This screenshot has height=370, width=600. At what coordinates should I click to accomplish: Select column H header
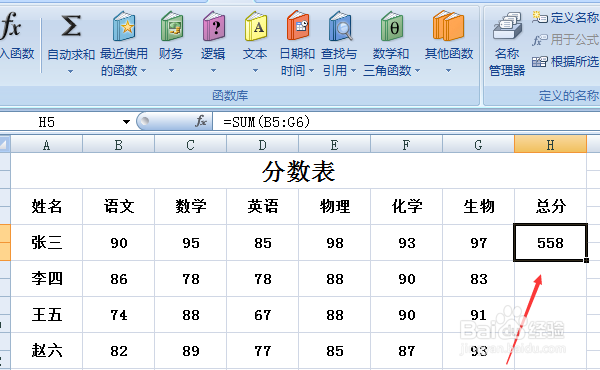550,145
